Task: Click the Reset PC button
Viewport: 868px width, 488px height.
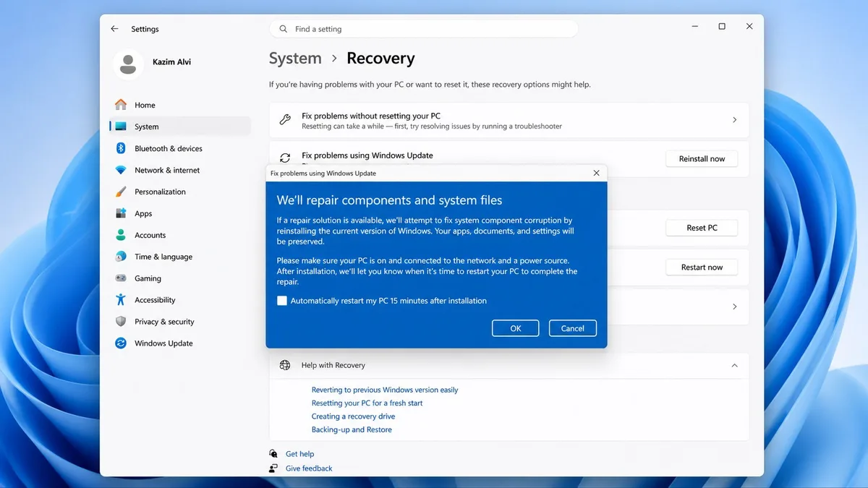Action: click(702, 228)
